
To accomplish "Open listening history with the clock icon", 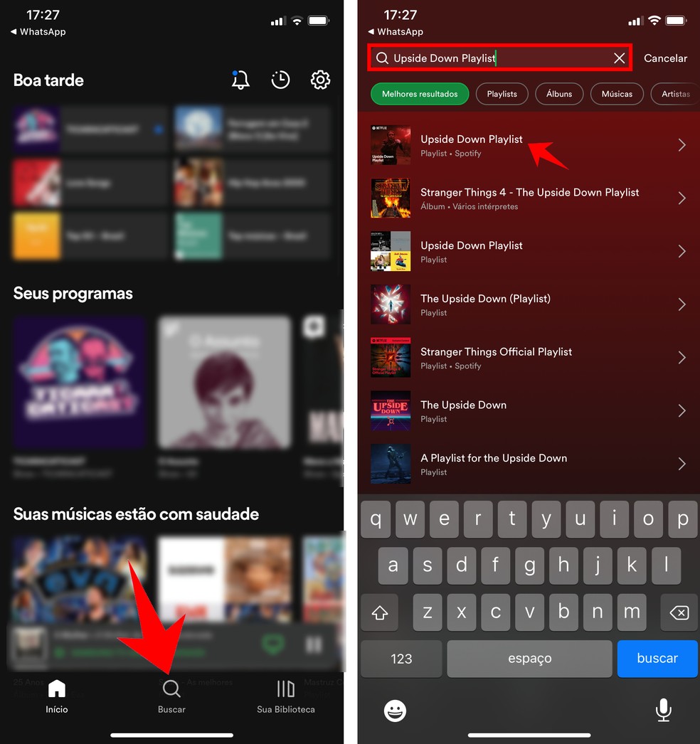I will [x=280, y=80].
